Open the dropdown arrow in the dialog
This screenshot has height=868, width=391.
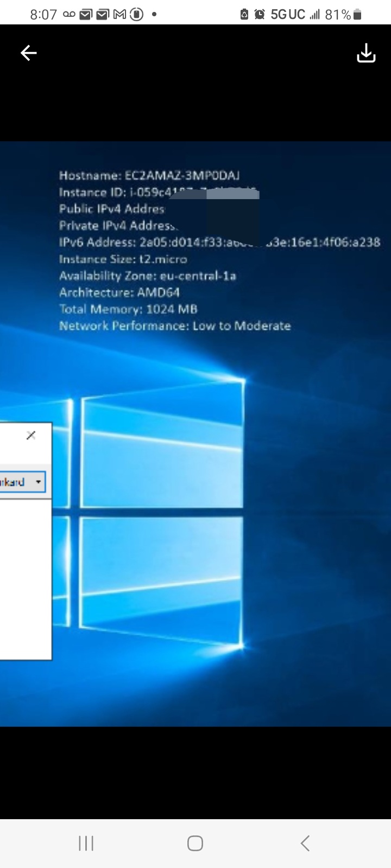tap(38, 482)
